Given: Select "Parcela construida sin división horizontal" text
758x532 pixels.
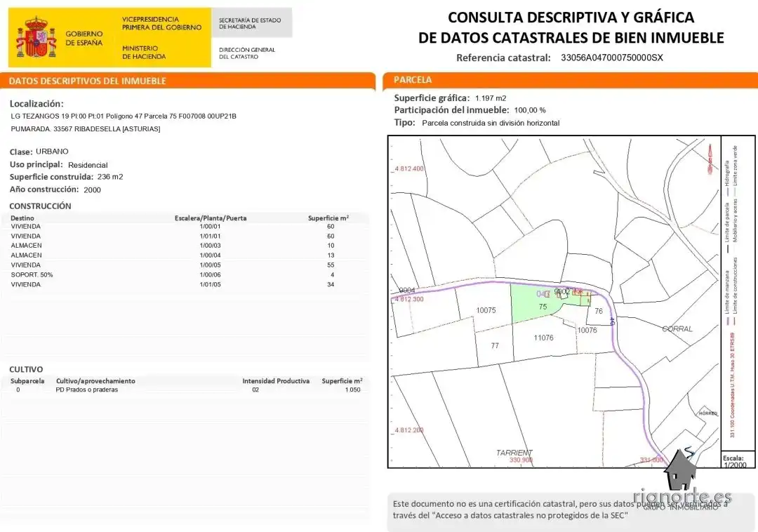Looking at the screenshot, I should click(x=491, y=123).
